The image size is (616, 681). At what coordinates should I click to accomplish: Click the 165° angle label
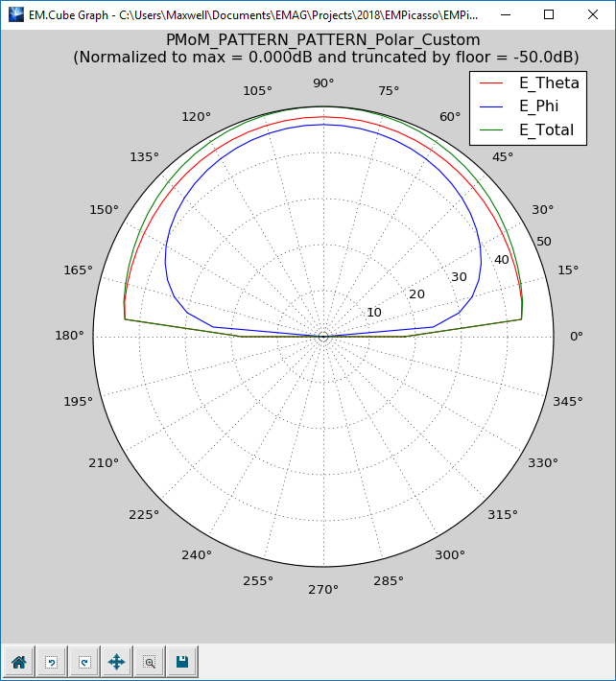pyautogui.click(x=78, y=270)
